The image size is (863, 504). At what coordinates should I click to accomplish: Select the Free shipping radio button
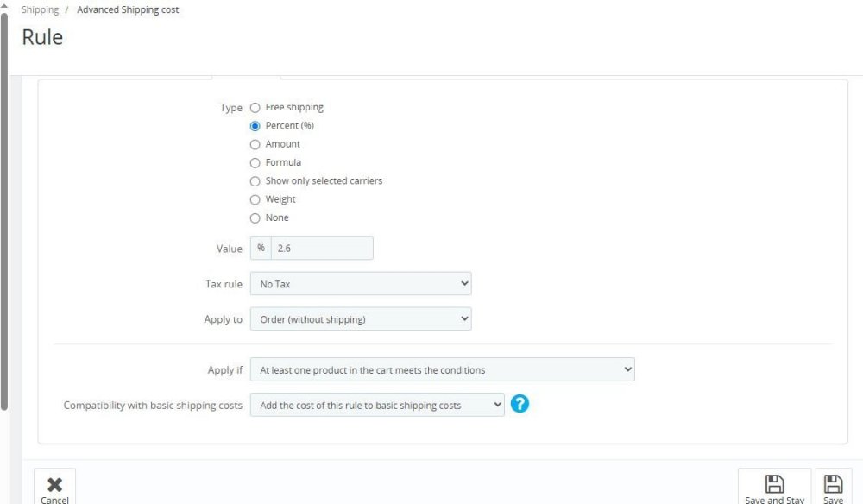point(255,108)
